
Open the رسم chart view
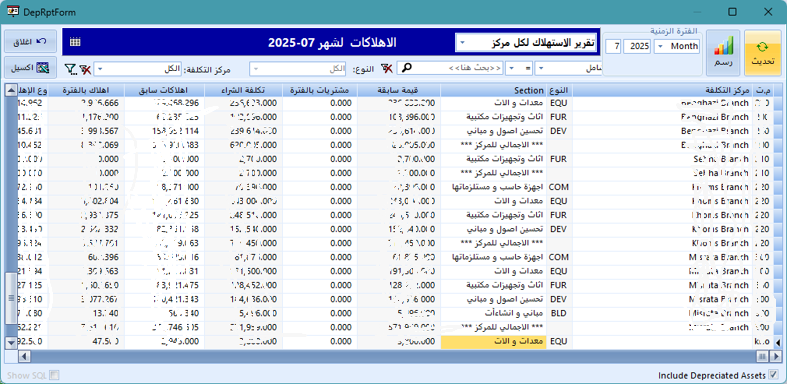(x=723, y=53)
